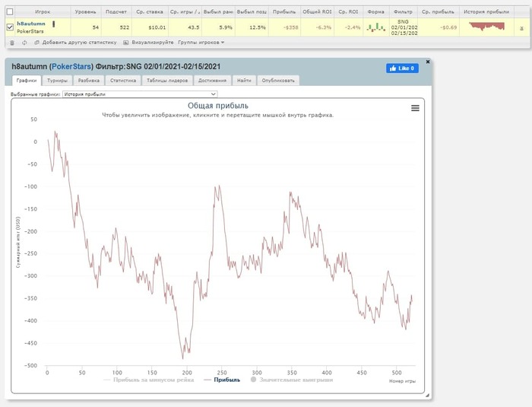Viewport: 532px width, 407px height.
Task: Sort by the Ср. ROI column header
Action: point(348,12)
